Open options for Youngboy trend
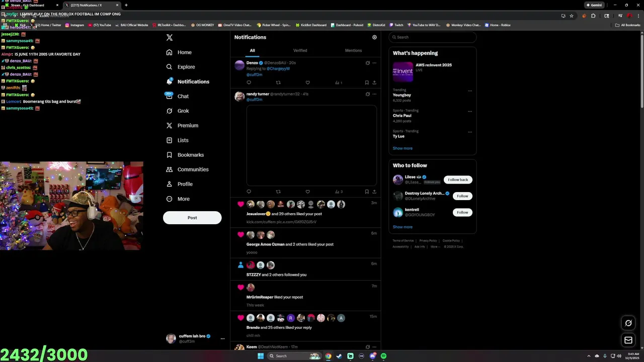The height and width of the screenshot is (362, 644). point(470,91)
